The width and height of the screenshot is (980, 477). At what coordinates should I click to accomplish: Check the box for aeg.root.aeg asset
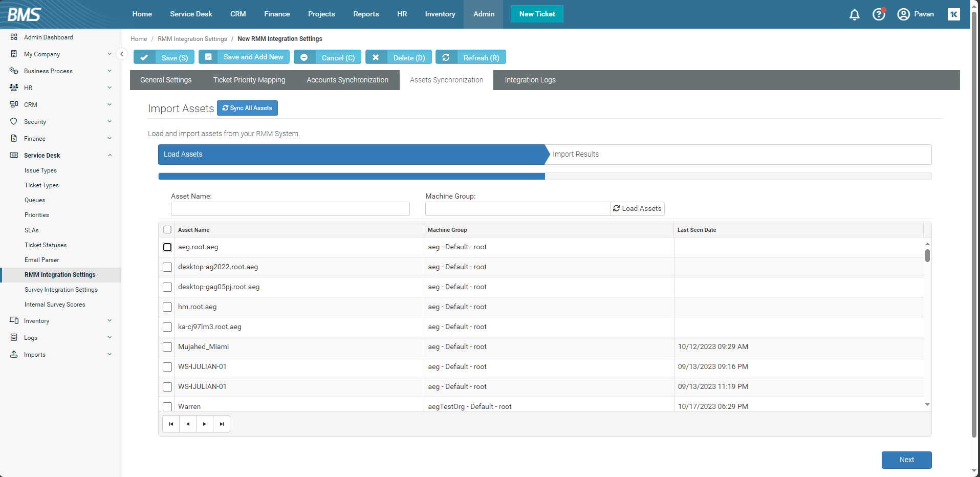[167, 247]
